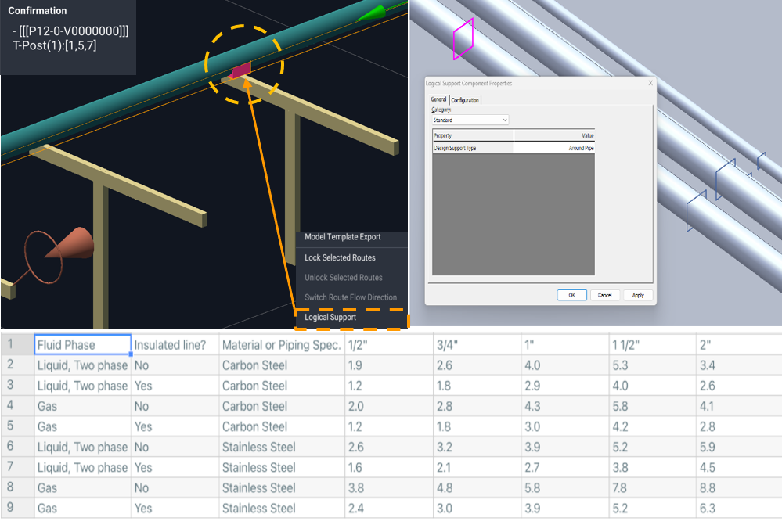The width and height of the screenshot is (782, 532).
Task: Select the Material or Piping Spec. header cell
Action: (281, 345)
